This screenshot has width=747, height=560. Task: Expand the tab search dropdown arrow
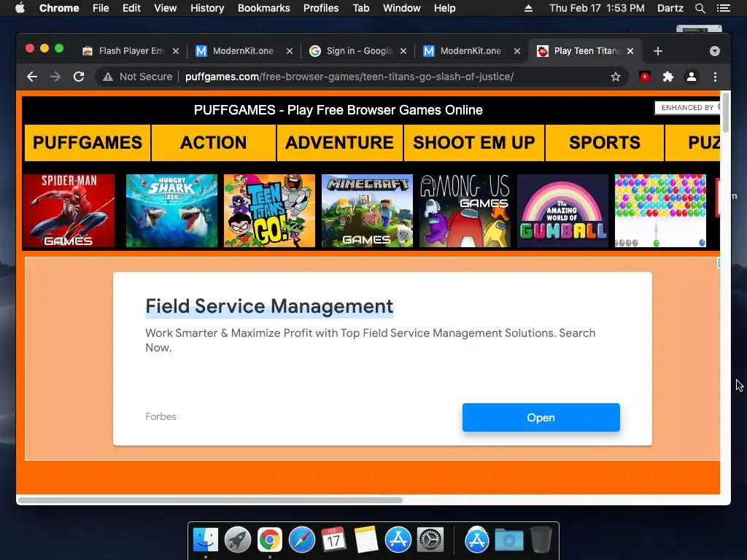click(x=714, y=51)
